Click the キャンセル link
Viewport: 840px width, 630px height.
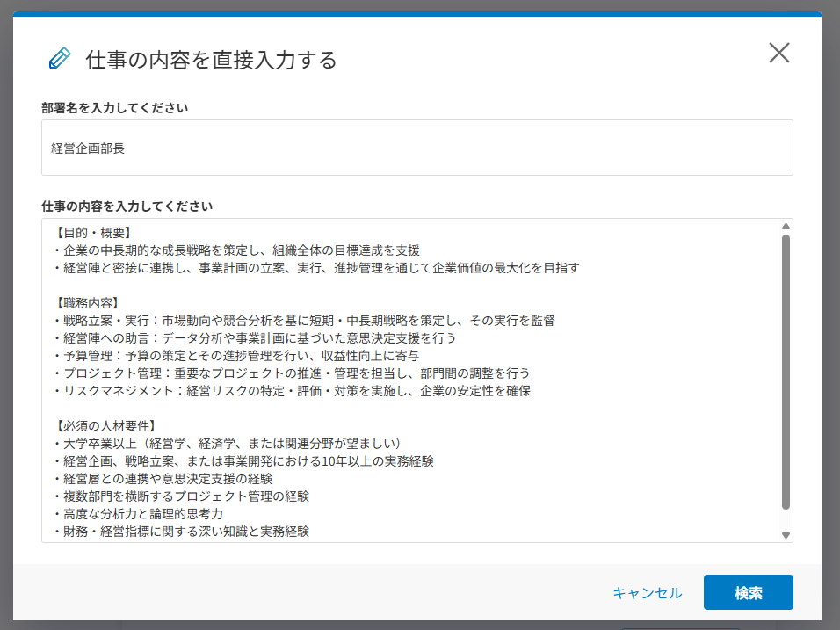coord(647,593)
